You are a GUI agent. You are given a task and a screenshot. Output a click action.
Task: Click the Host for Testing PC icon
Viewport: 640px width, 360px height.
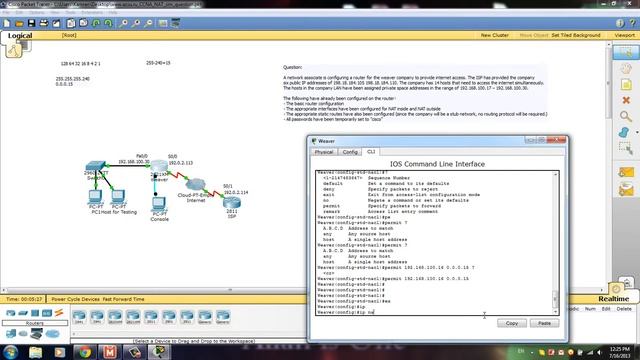click(x=118, y=197)
